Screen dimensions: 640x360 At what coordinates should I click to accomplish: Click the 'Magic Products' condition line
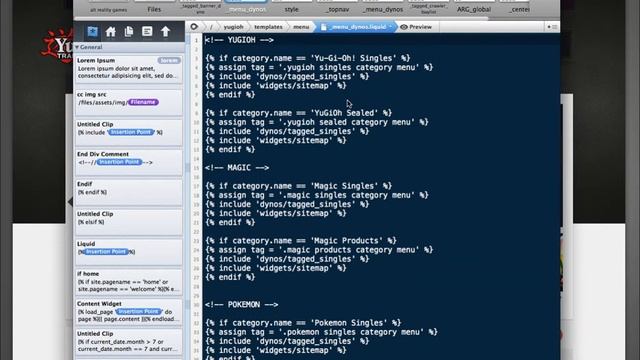click(301, 241)
